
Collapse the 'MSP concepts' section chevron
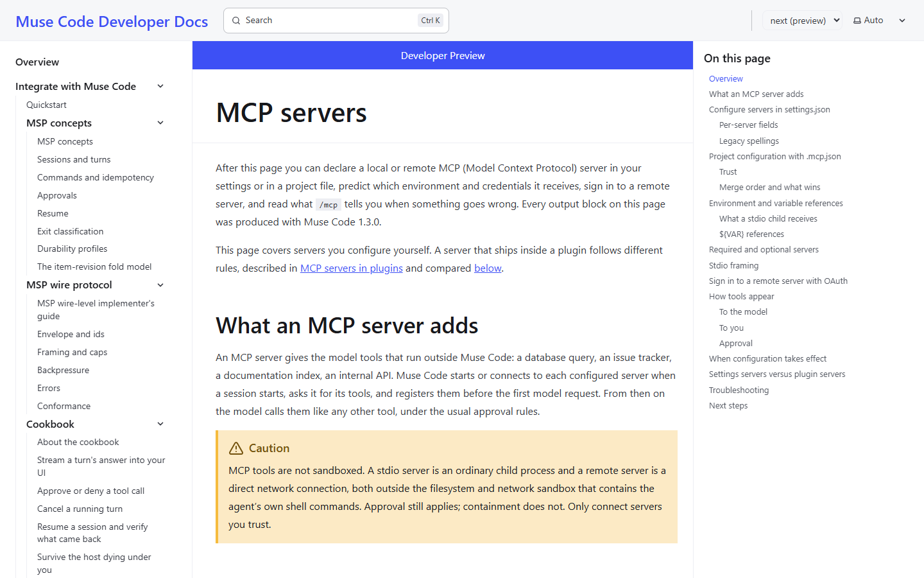coord(160,123)
